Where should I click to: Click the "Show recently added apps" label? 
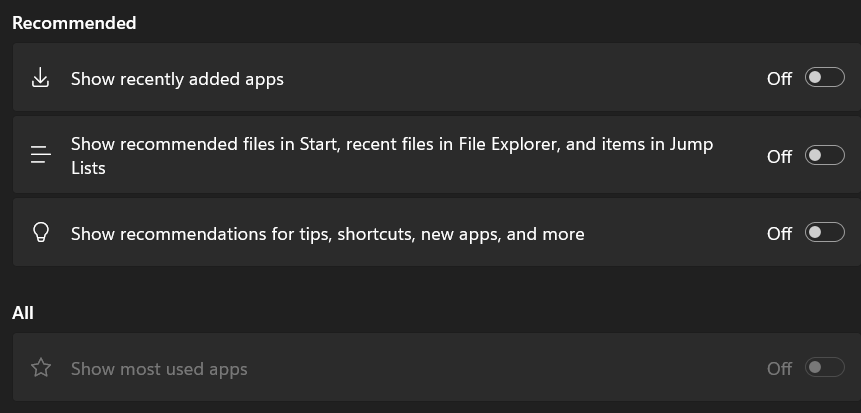click(177, 79)
